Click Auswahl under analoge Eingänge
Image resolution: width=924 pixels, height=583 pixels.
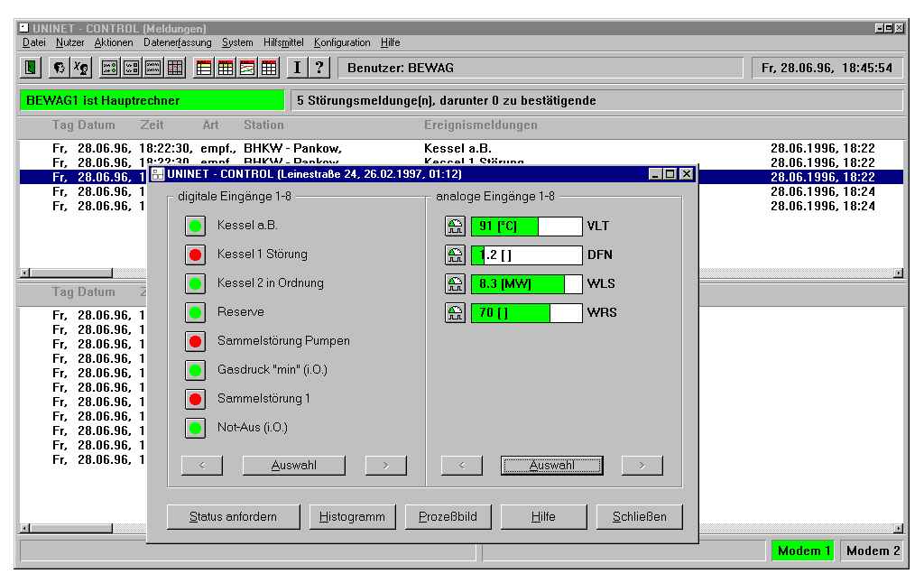pos(552,465)
